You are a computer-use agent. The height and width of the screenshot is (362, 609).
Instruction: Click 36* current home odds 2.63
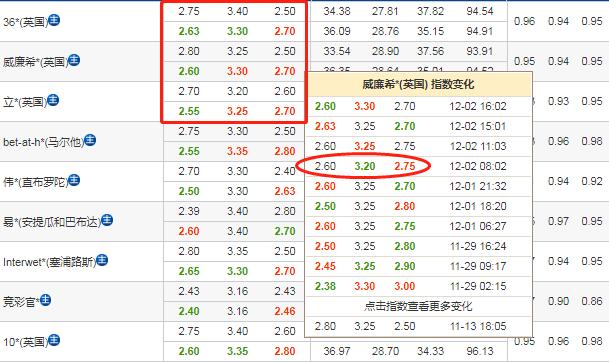[189, 31]
